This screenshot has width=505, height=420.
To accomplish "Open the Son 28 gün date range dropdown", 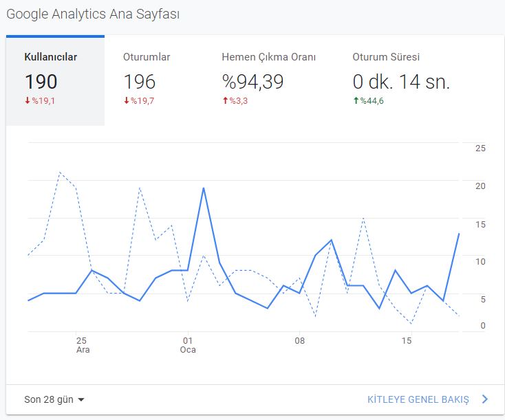I will coord(54,399).
